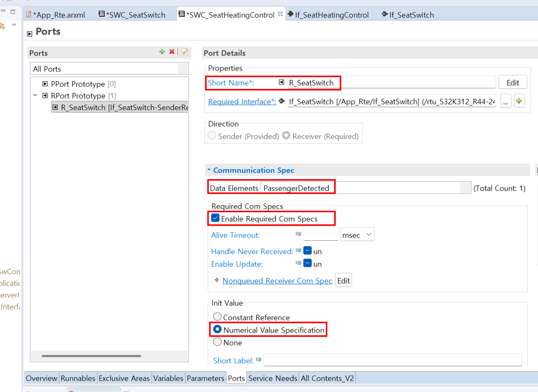The image size is (538, 392).
Task: Toggle the Handle Never Received tri-state checkbox
Action: (307, 251)
